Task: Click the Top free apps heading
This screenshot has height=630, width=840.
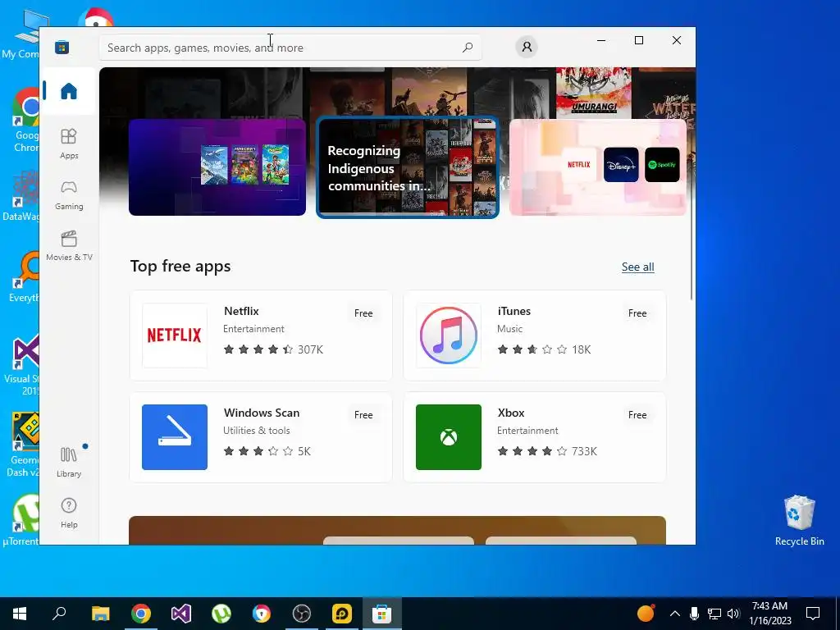Action: coord(180,267)
